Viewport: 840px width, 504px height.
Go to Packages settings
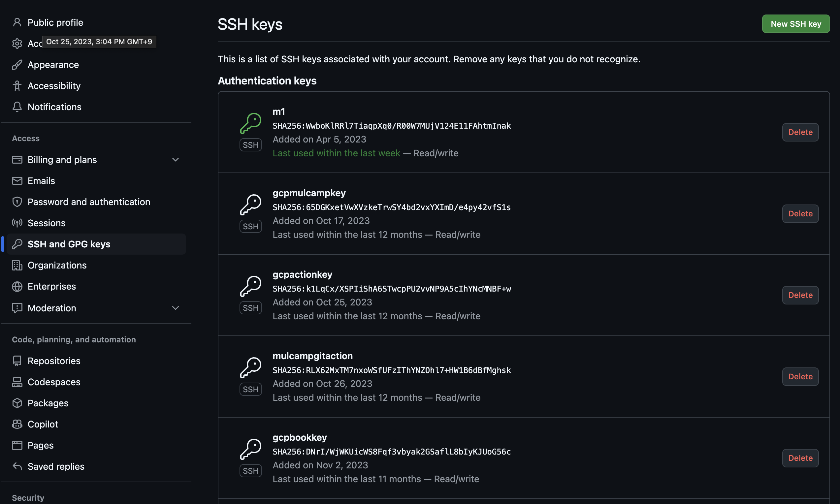(96, 403)
